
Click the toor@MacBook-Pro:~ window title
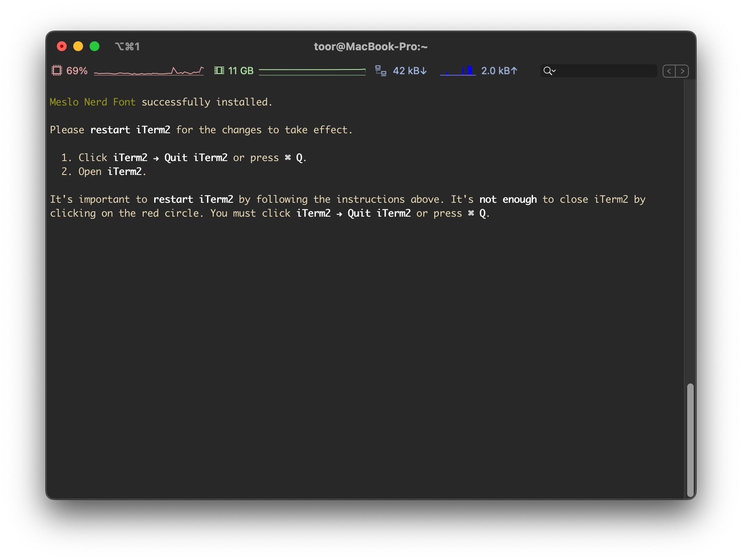[x=371, y=47]
